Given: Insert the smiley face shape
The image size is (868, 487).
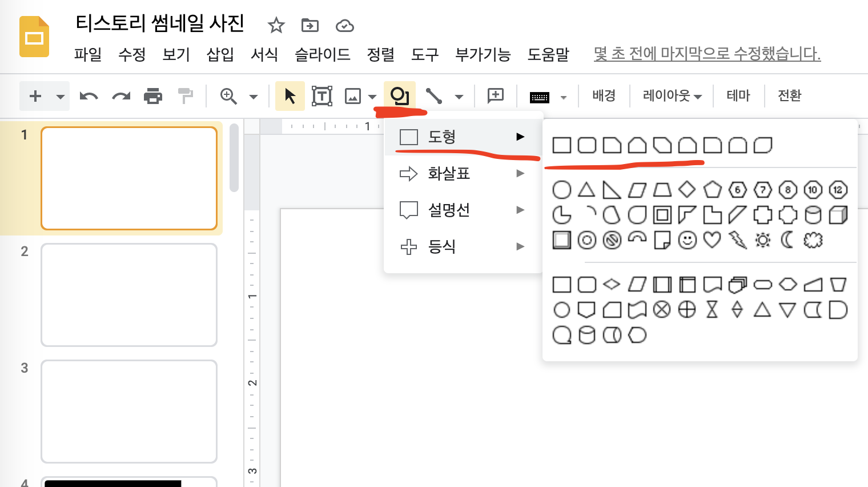Looking at the screenshot, I should 688,240.
